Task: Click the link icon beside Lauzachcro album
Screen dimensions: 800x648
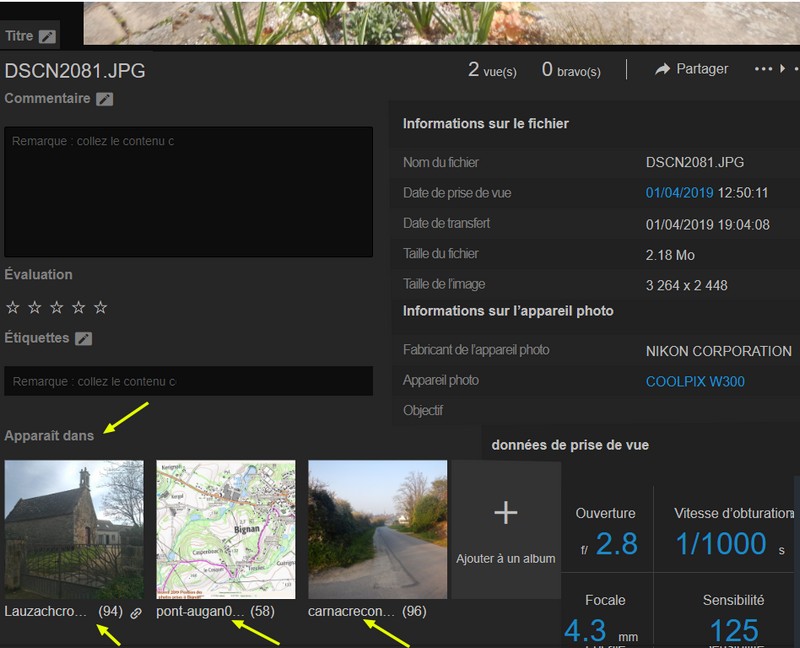Action: (136, 612)
